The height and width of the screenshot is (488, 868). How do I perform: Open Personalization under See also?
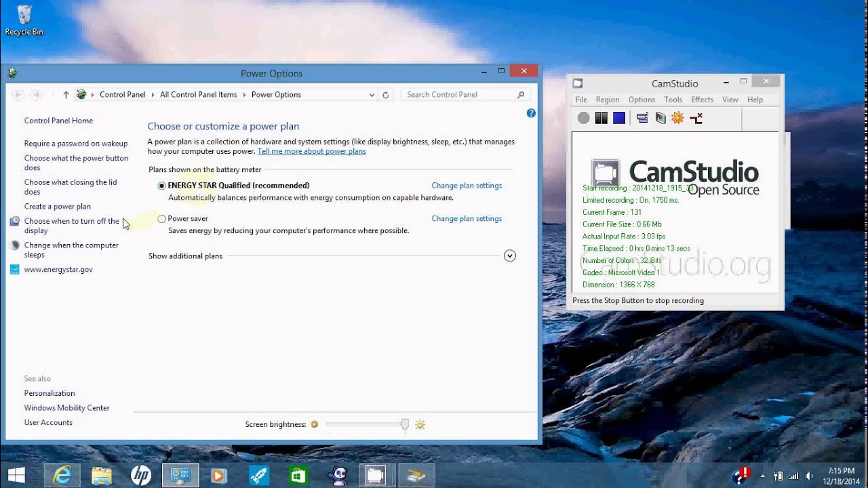[50, 393]
